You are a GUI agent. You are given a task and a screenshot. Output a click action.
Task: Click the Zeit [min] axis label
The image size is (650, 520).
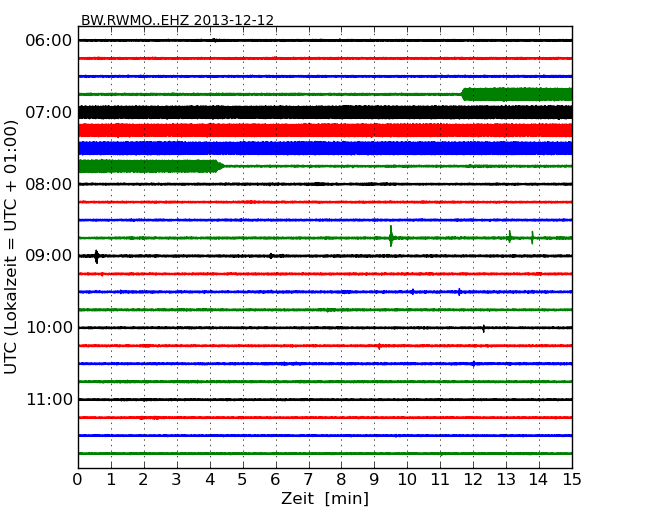tap(325, 499)
